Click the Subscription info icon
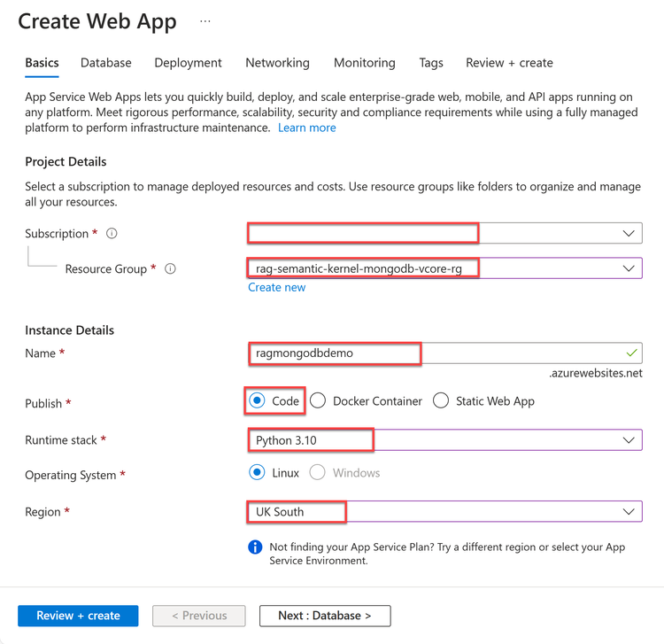 (x=112, y=234)
